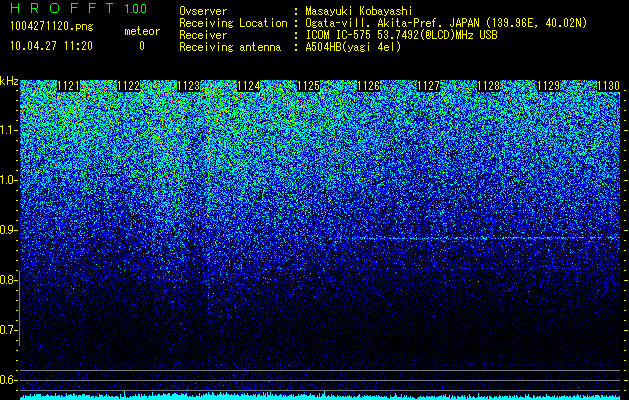Click the observer name Masayuki Kobayashi
629x400 pixels.
point(359,11)
